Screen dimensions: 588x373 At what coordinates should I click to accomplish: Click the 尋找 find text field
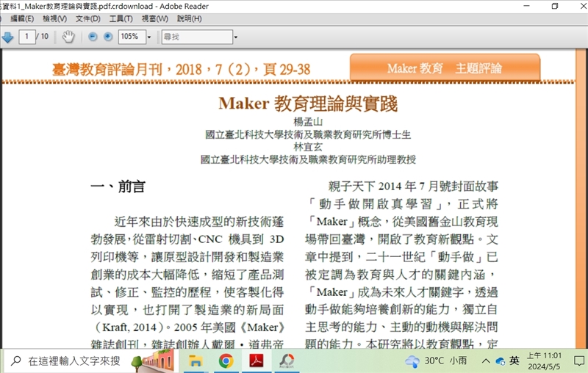pyautogui.click(x=196, y=37)
